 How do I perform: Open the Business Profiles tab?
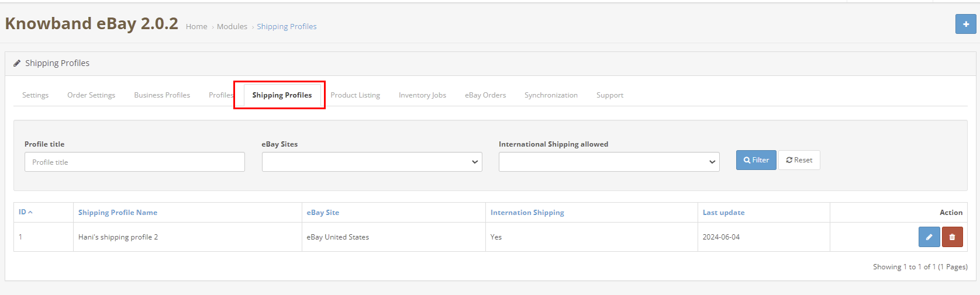point(162,95)
